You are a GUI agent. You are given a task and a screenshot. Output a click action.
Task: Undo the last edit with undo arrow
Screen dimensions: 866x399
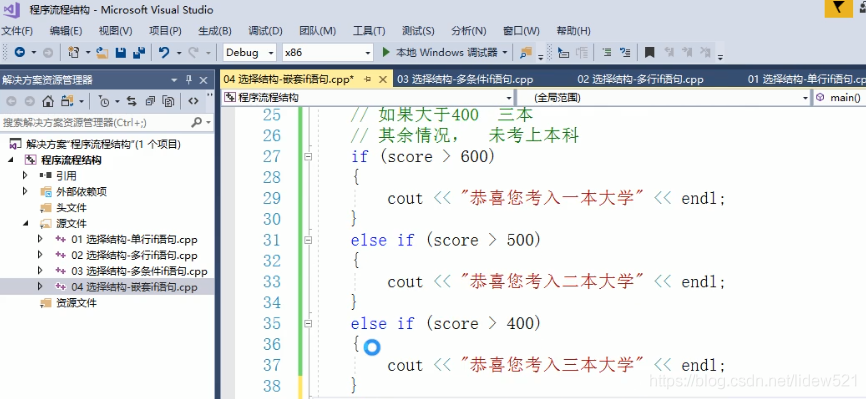[164, 52]
